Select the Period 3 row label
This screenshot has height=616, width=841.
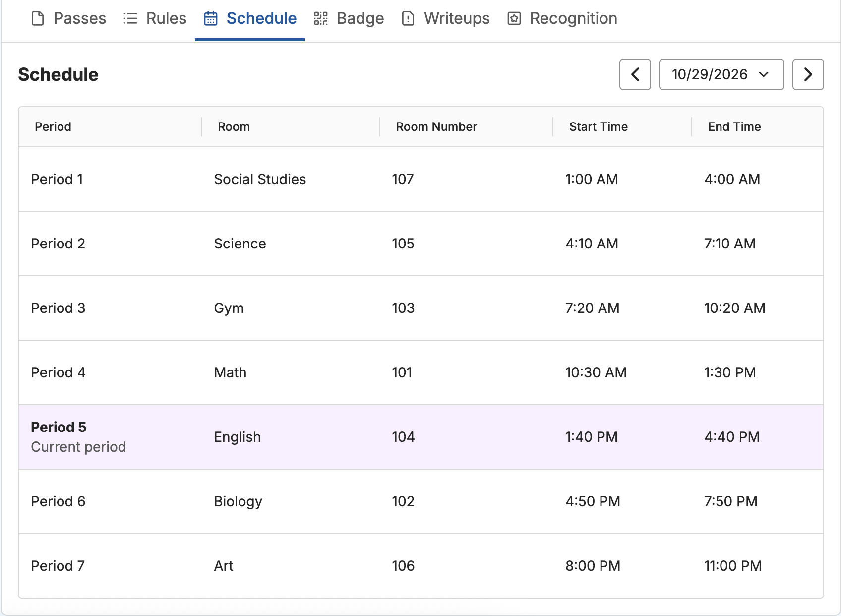click(58, 308)
